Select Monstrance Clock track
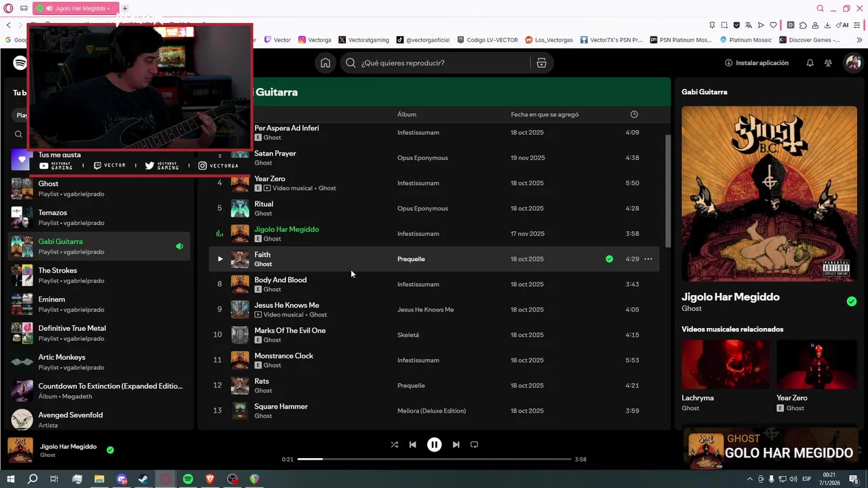This screenshot has height=488, width=868. pos(434,360)
